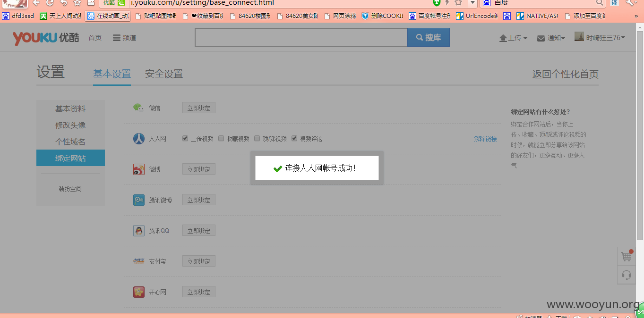Click the 腾讯QQ penguin icon
The width and height of the screenshot is (644, 318).
coord(138,231)
